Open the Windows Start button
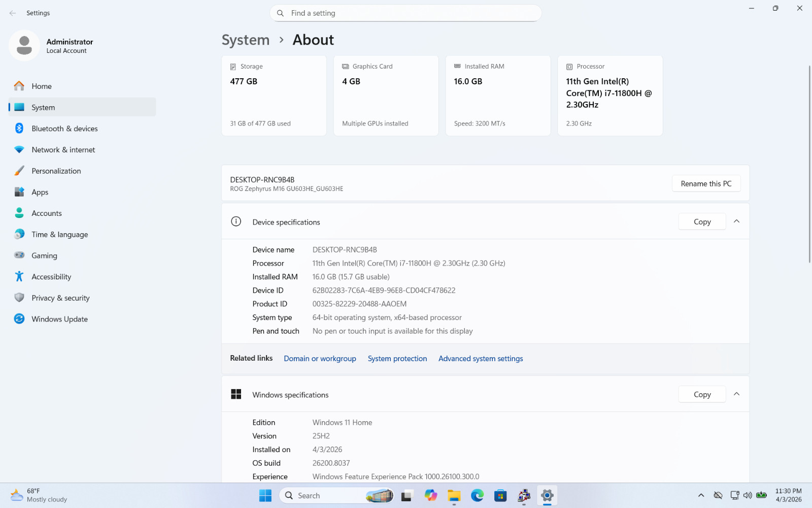Image resolution: width=812 pixels, height=508 pixels. (x=265, y=495)
